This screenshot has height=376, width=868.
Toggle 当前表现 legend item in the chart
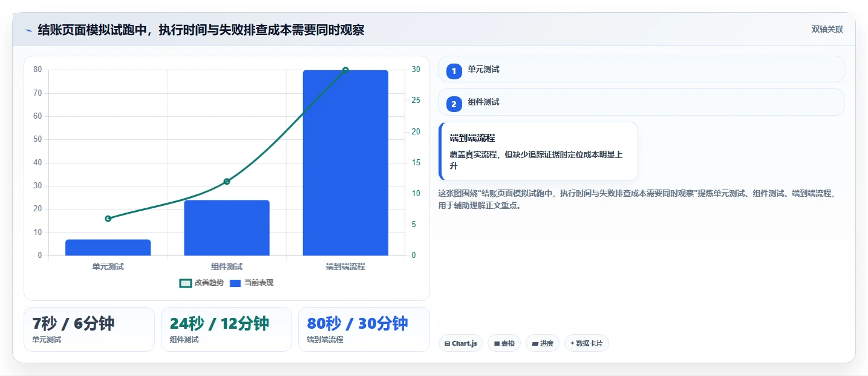click(x=252, y=283)
